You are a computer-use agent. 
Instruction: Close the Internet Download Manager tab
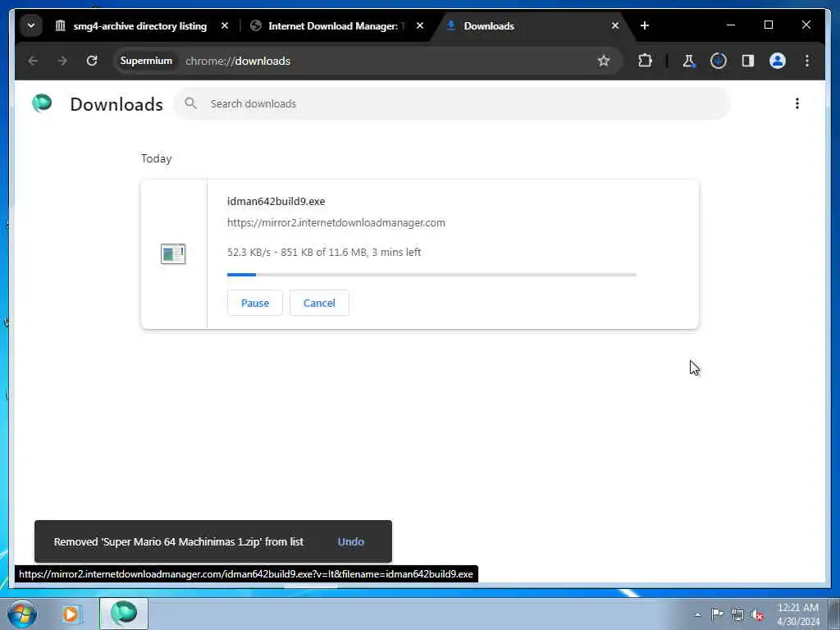(x=420, y=25)
